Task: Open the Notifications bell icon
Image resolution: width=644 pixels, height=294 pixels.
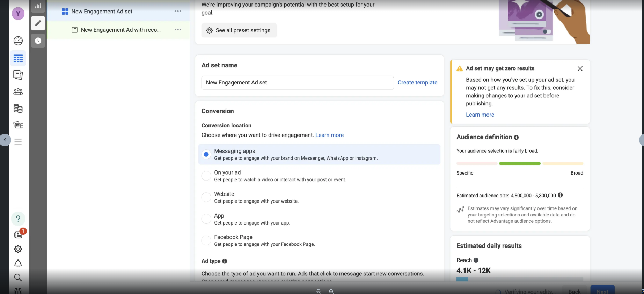Action: click(18, 264)
